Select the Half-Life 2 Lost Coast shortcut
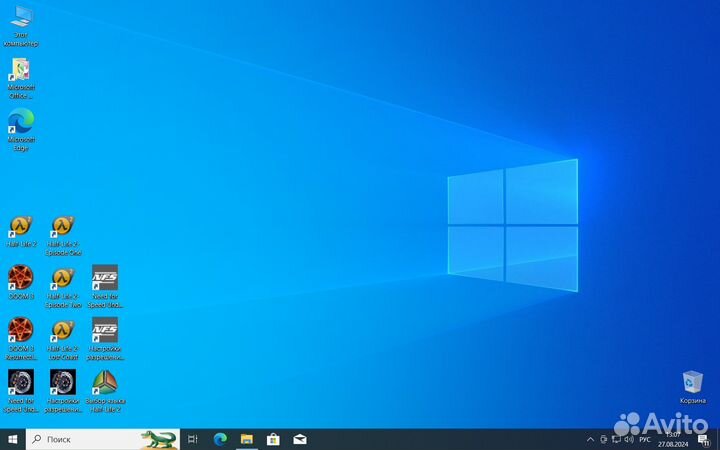This screenshot has height=450, width=720. [63, 340]
